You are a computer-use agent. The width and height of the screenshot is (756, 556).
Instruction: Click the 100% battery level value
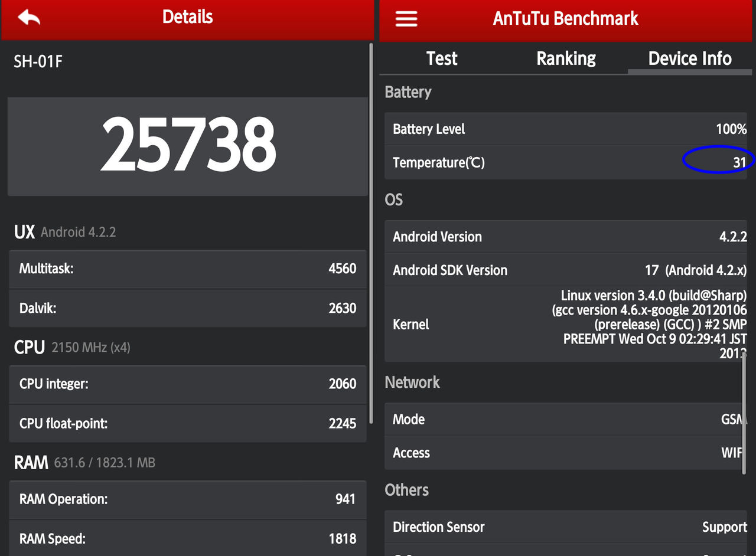click(x=731, y=129)
